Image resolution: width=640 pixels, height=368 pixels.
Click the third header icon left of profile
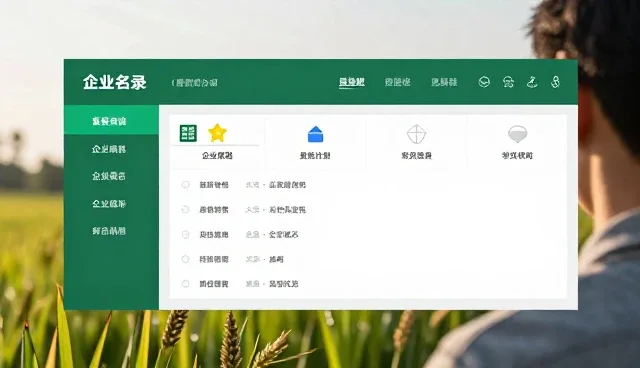(x=532, y=82)
